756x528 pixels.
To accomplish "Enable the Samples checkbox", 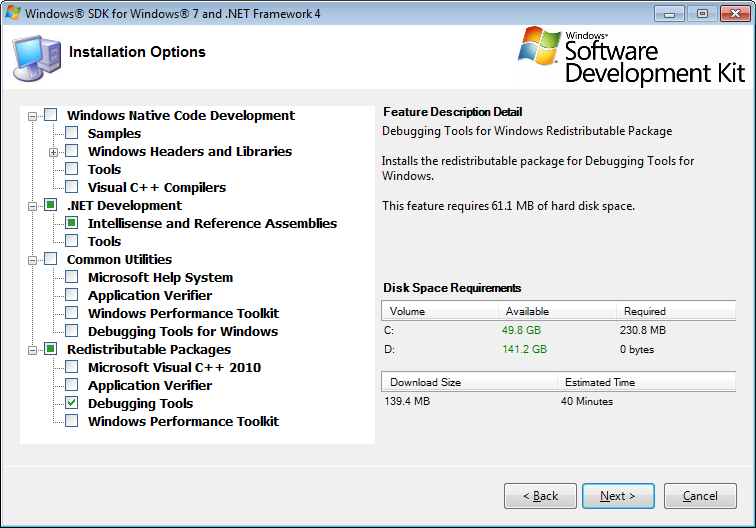I will pos(71,133).
